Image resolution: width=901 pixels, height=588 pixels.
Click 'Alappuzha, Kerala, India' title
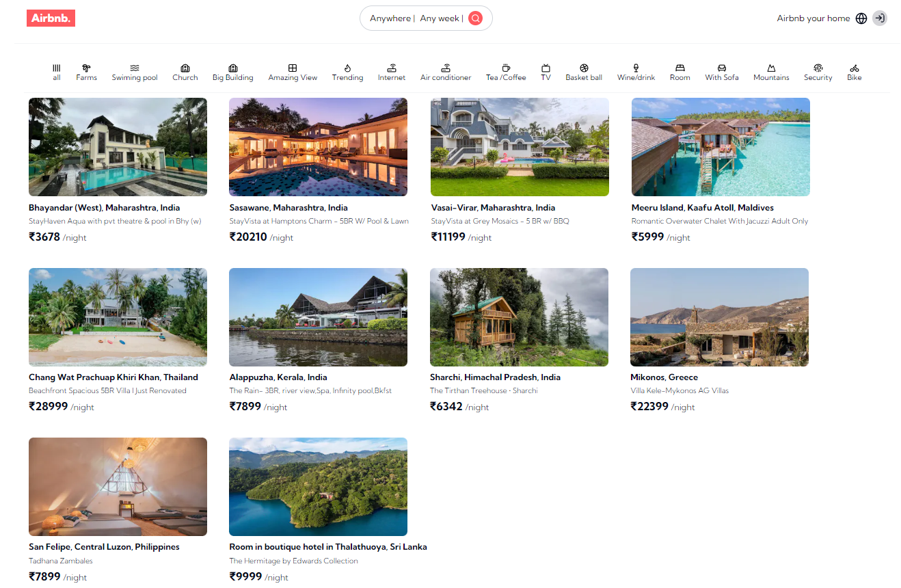pos(278,377)
